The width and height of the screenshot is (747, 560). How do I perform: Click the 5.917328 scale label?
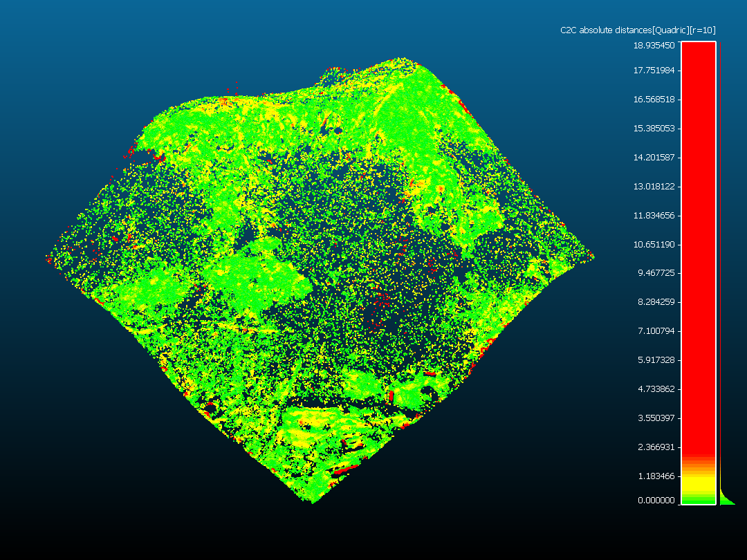coord(656,360)
